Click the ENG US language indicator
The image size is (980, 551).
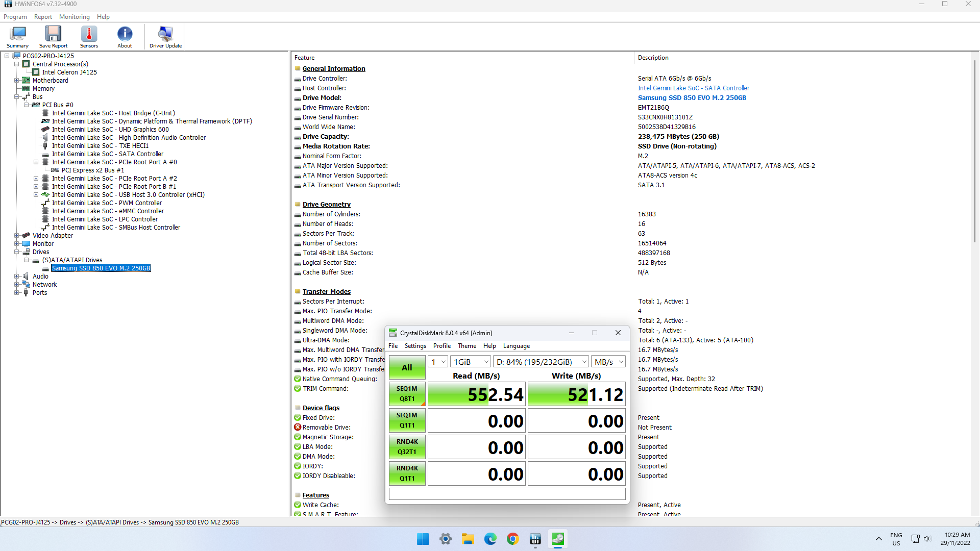coord(896,539)
